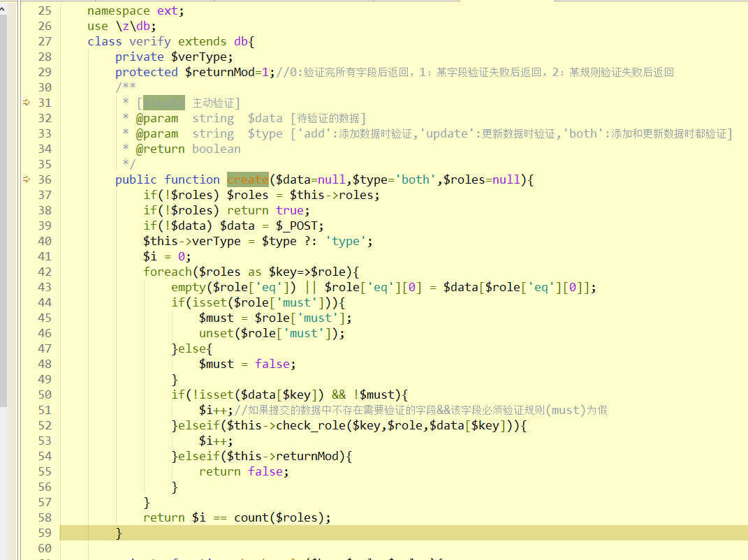Place cursor on 'namespace' keyword on line 25
This screenshot has height=560, width=748.
(x=119, y=10)
